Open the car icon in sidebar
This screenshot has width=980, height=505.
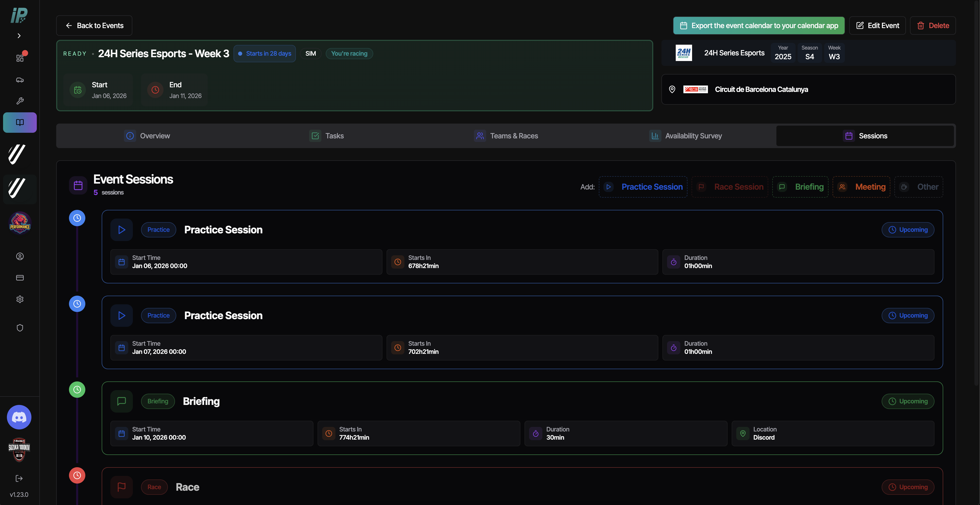(20, 80)
